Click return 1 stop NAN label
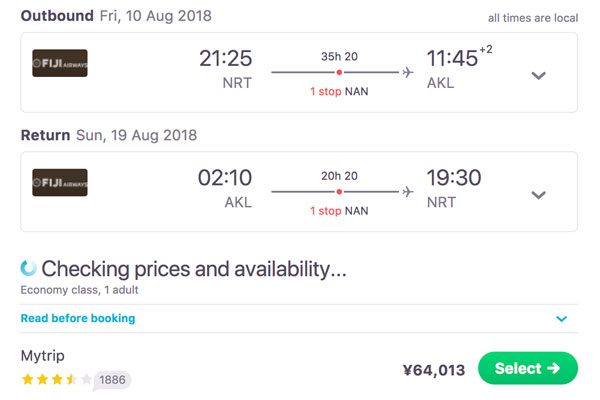The height and width of the screenshot is (400, 600). click(x=339, y=211)
